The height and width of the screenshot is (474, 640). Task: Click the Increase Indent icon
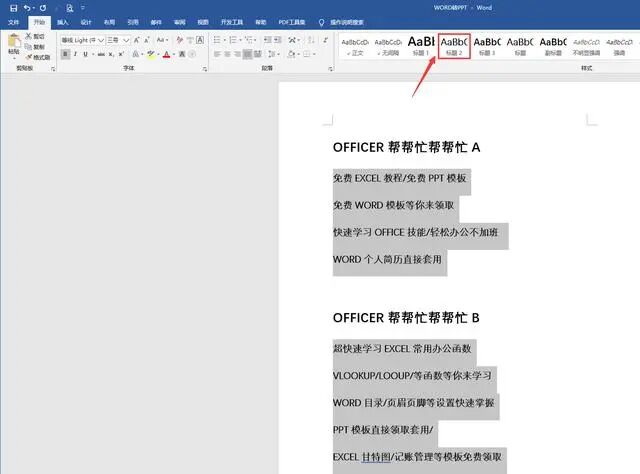click(278, 40)
